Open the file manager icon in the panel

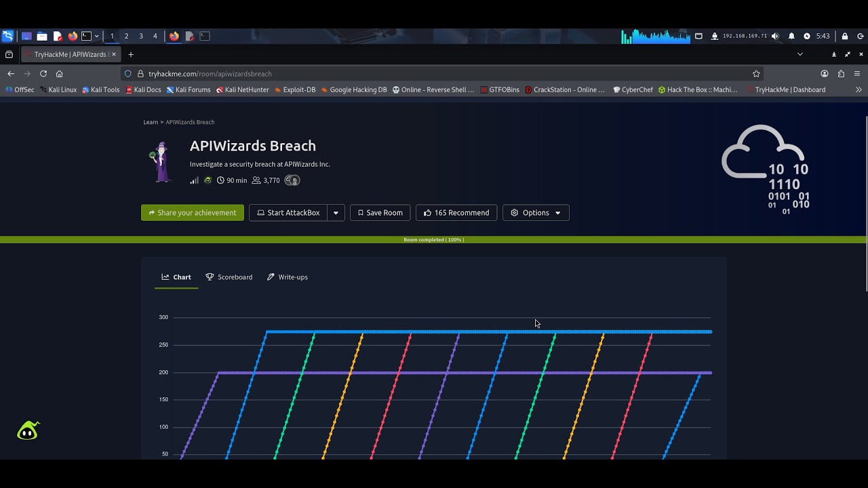42,36
